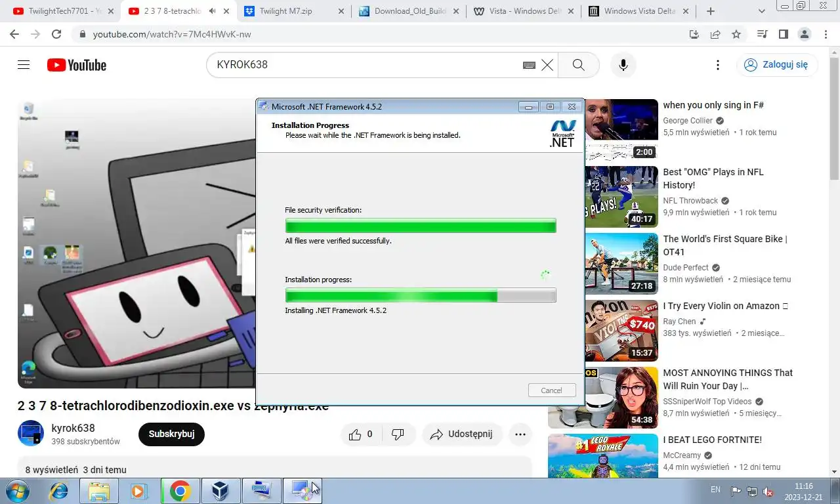840x504 pixels.
Task: Open Chrome profile avatar
Action: click(x=804, y=34)
